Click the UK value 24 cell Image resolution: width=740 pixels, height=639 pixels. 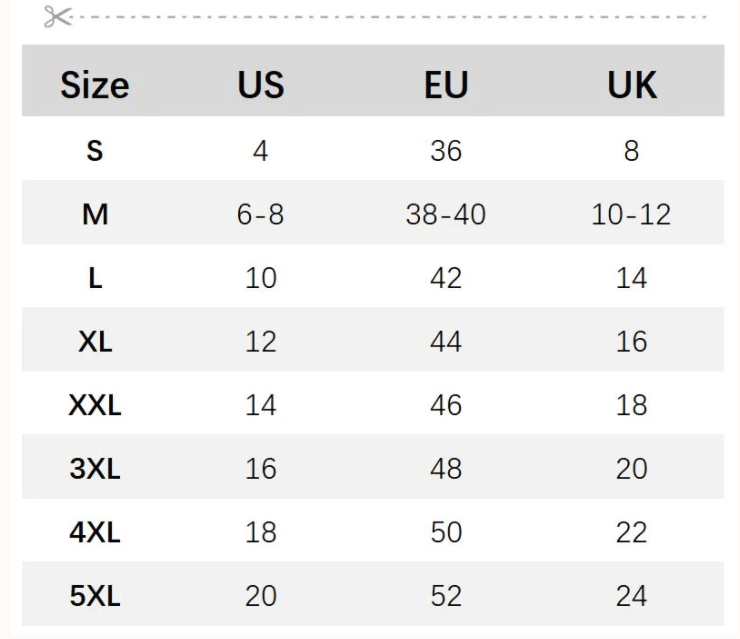(631, 597)
